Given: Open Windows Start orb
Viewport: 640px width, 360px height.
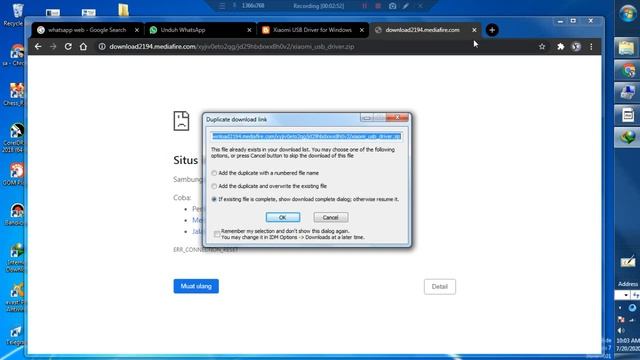Looking at the screenshot, I should (x=627, y=14).
